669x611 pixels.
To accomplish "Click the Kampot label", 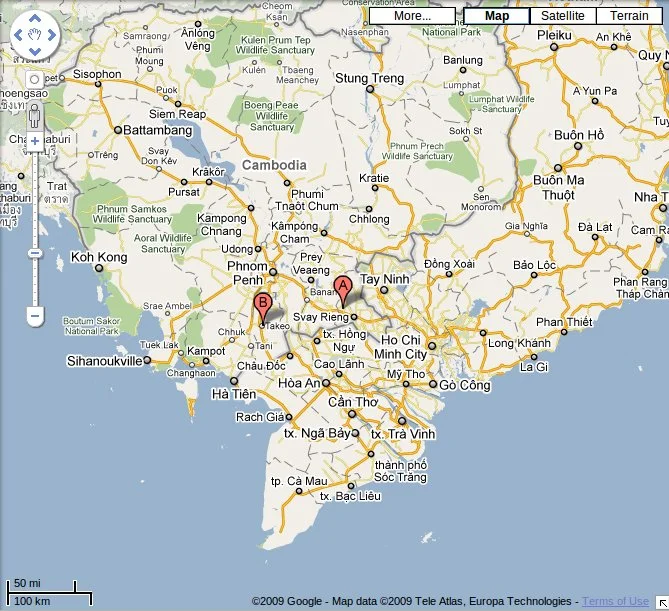I will coord(206,351).
